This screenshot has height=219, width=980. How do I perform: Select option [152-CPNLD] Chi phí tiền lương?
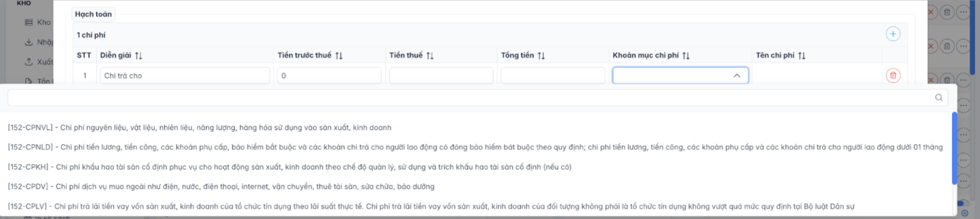point(475,147)
